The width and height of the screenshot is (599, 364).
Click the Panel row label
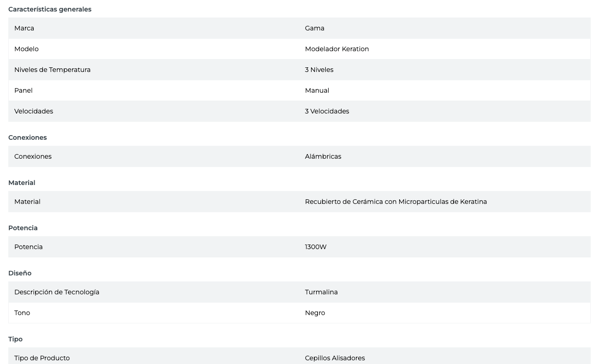(24, 90)
